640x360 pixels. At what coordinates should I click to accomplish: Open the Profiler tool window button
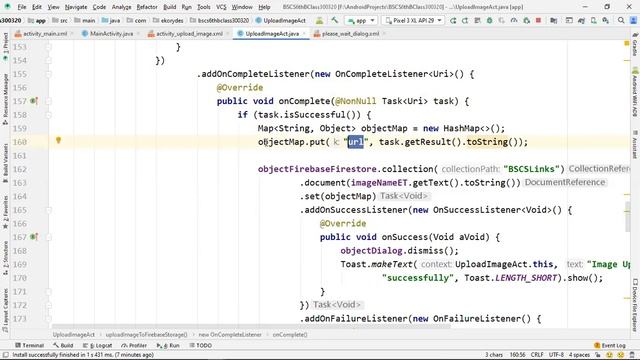pyautogui.click(x=134, y=345)
